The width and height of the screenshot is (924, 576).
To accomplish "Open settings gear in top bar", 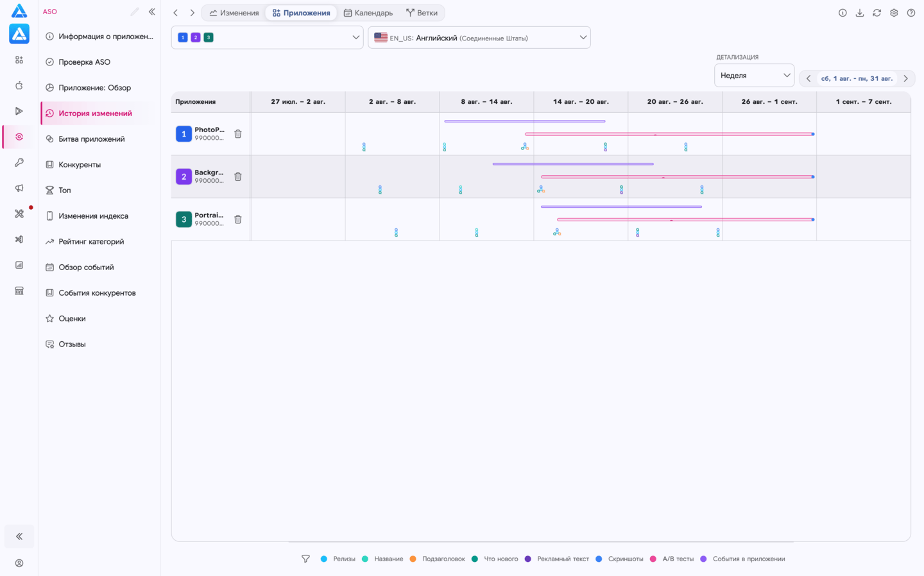I will pyautogui.click(x=894, y=13).
